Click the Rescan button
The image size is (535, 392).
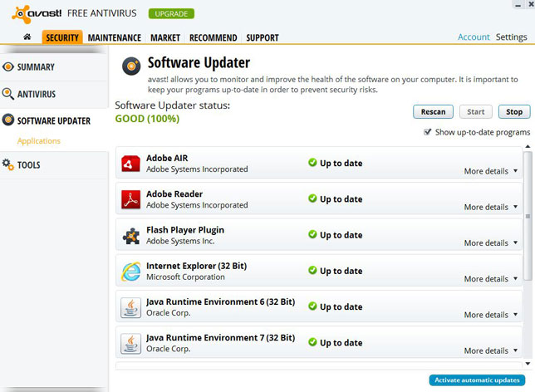coord(433,111)
